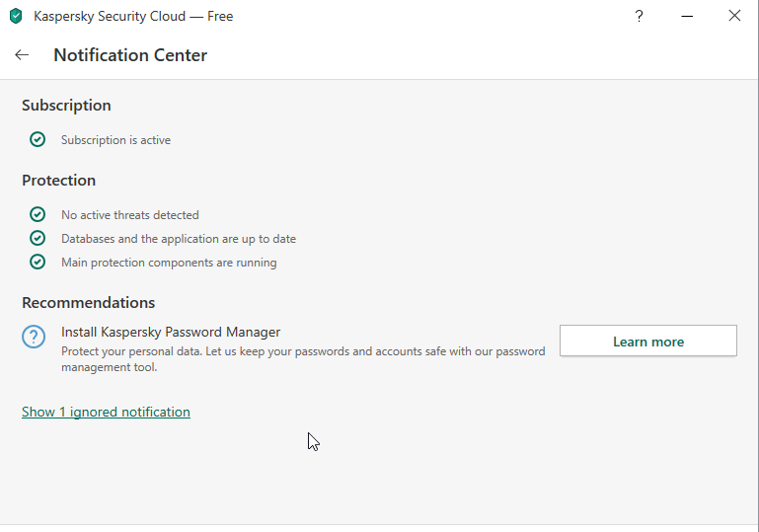759x532 pixels.
Task: Click the Subscription is active checkmark icon
Action: [38, 140]
